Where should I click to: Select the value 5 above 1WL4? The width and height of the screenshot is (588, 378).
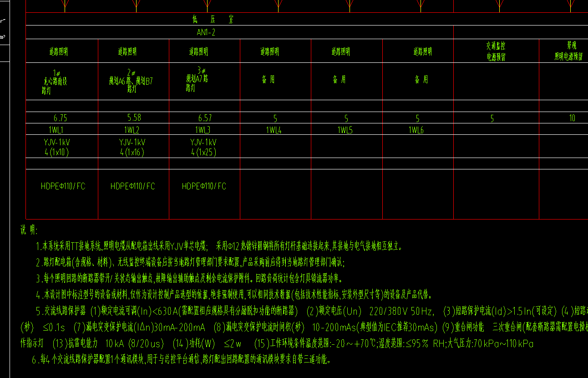pyautogui.click(x=275, y=118)
